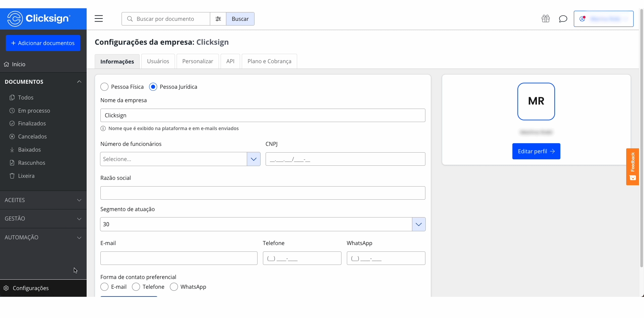The image size is (644, 318).
Task: Click the Telefone input field
Action: click(x=302, y=258)
